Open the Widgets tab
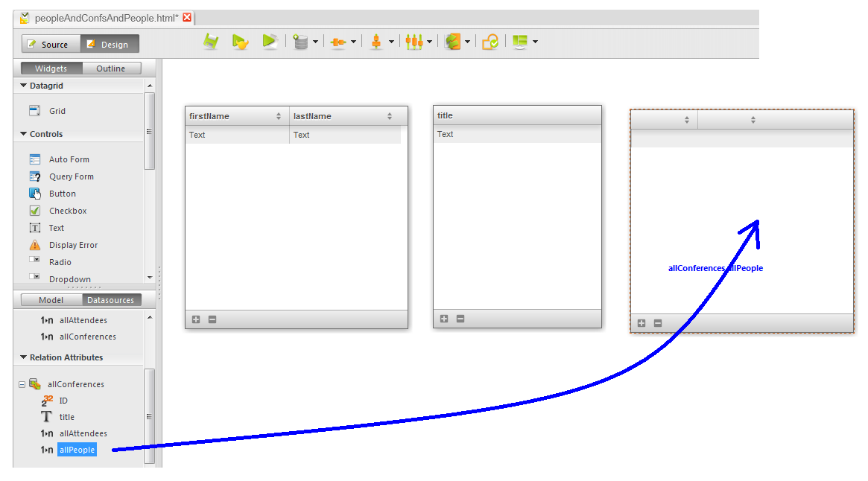This screenshot has height=481, width=868. pos(51,68)
